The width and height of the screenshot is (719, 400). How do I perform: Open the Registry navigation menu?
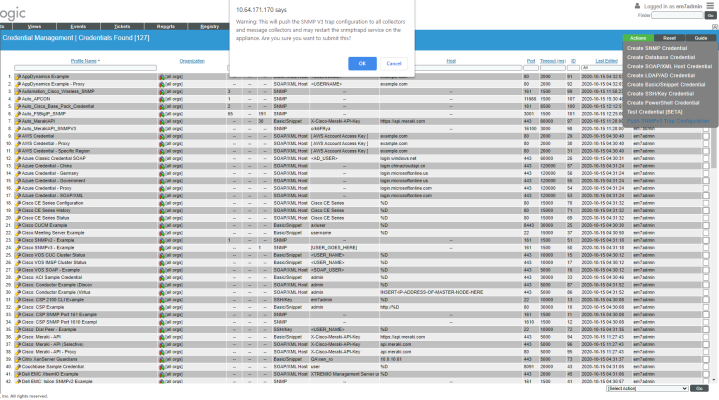click(210, 27)
